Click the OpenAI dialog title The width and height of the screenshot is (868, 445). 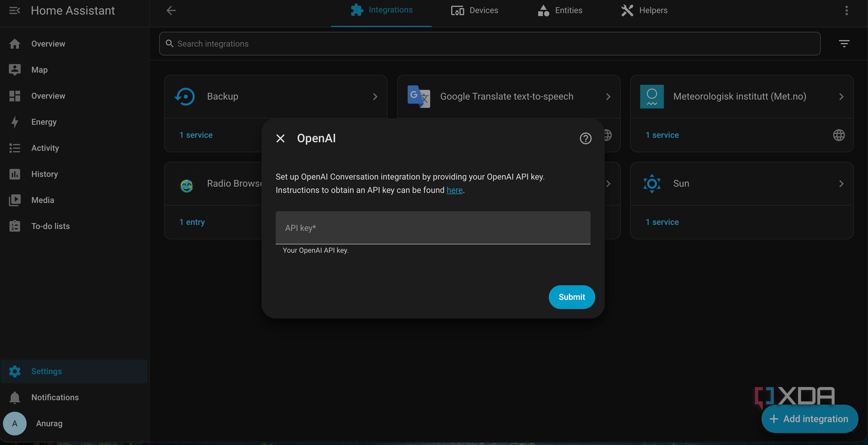[316, 139]
